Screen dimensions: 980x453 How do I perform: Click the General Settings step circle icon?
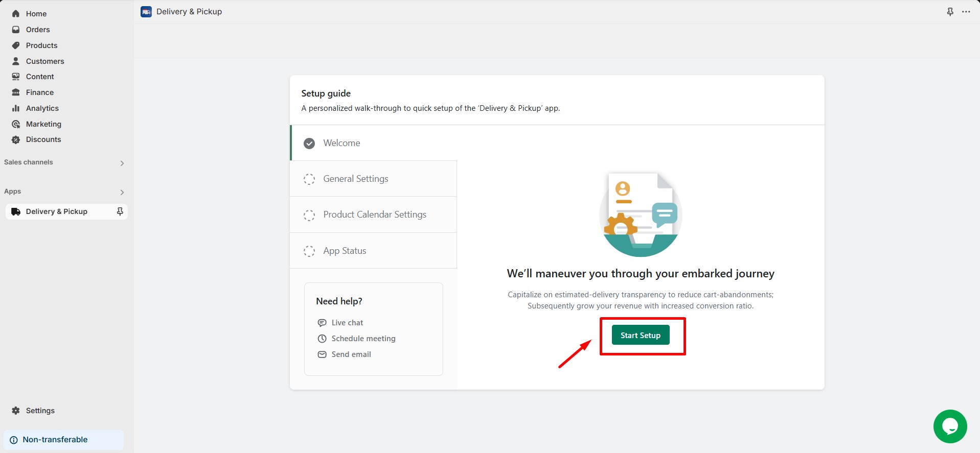309,179
